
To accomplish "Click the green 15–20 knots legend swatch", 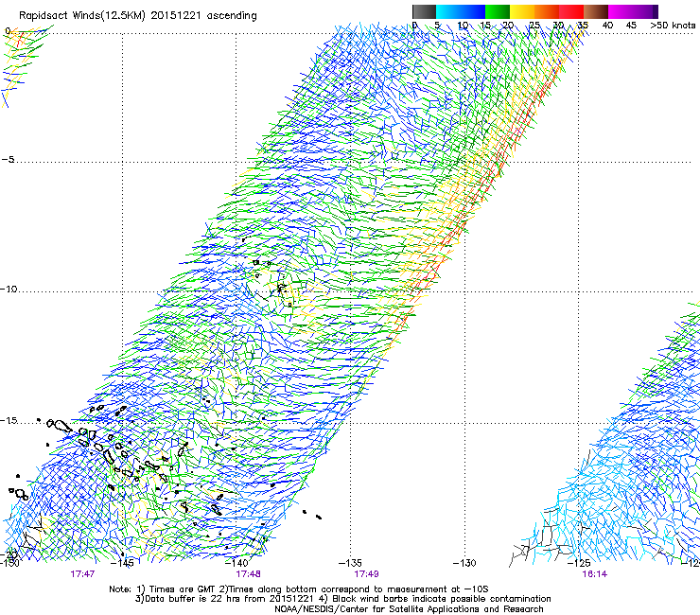I will click(x=498, y=11).
